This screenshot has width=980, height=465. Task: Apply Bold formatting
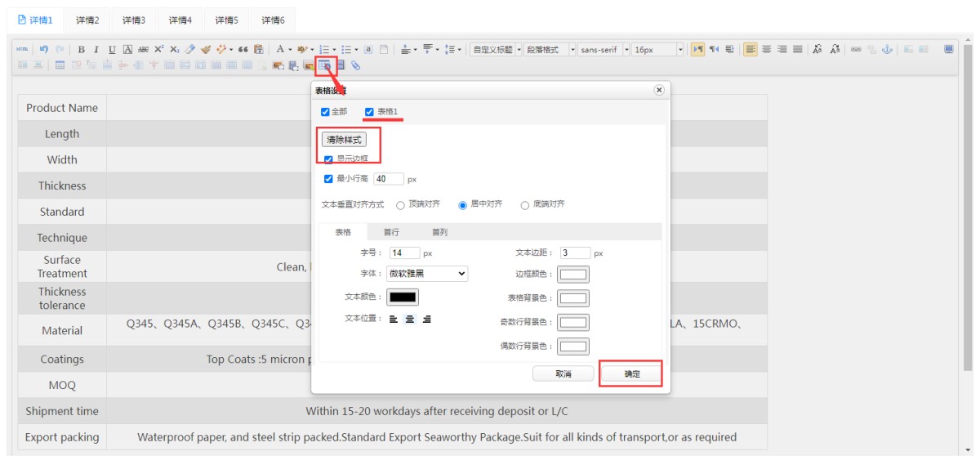[82, 50]
